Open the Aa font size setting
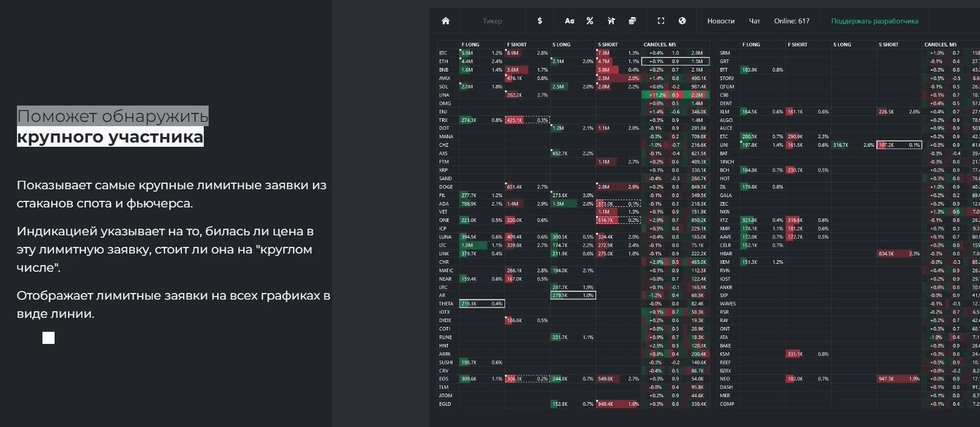980x427 pixels. [x=569, y=21]
